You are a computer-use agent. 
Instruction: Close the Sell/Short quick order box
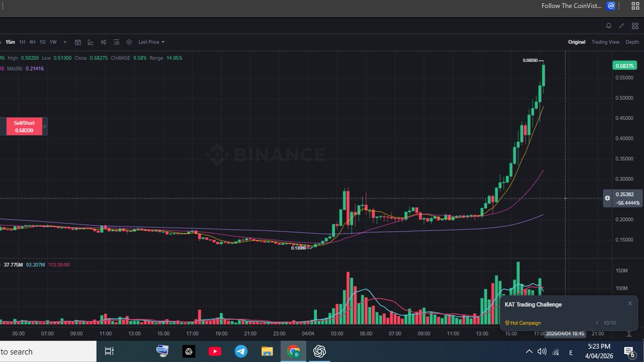click(45, 126)
